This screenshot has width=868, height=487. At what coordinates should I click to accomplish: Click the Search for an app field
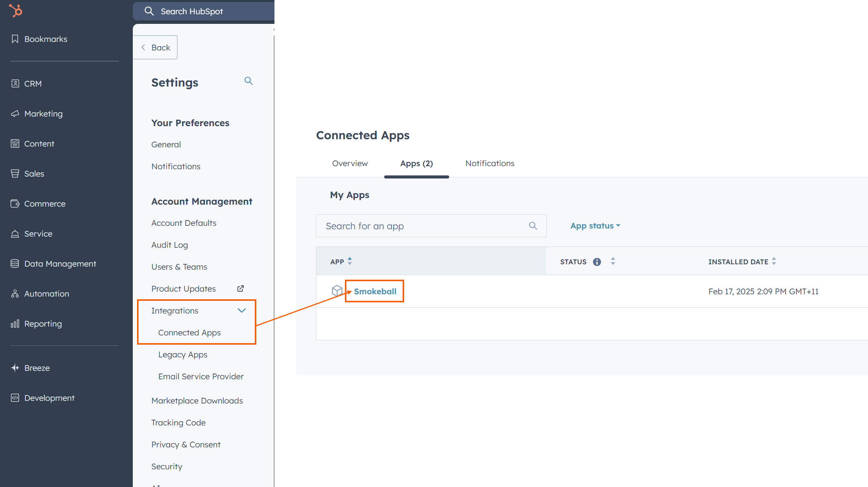tap(425, 226)
